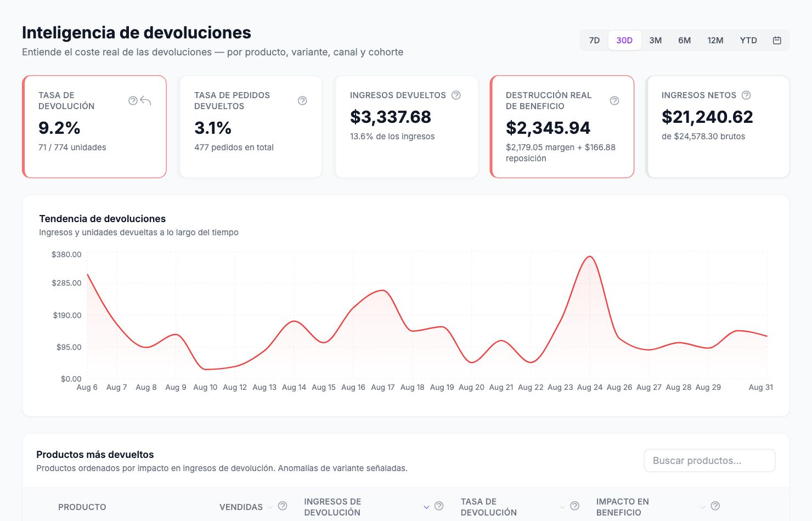The height and width of the screenshot is (521, 812).
Task: Click the $2,345.94 profit destruction value
Action: tap(548, 128)
